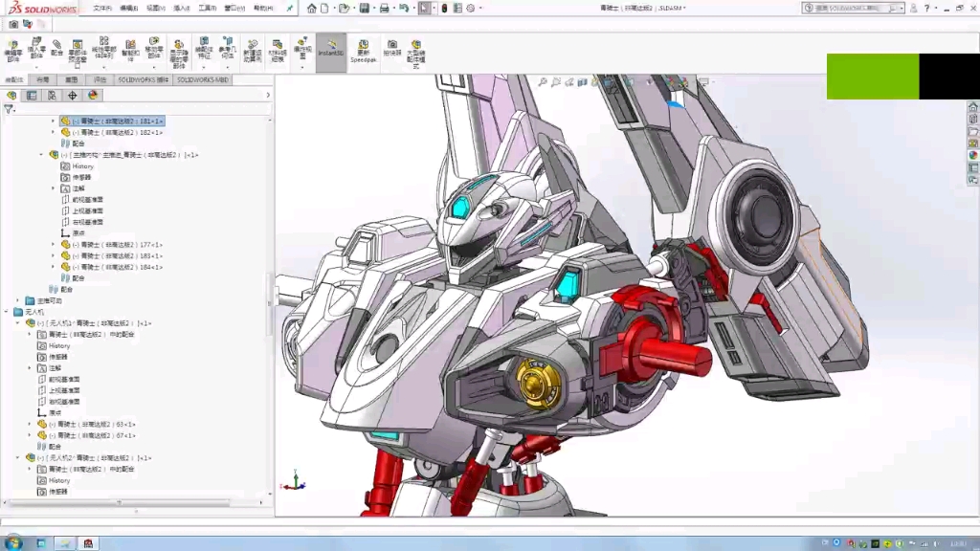Screen dimensions: 980x551
Task: Click the Reference Geometry tool
Action: pos(228,49)
